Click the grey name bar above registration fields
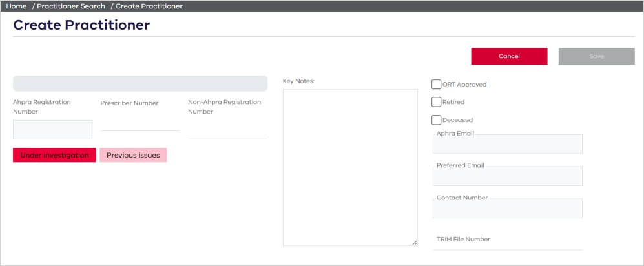 (140, 83)
